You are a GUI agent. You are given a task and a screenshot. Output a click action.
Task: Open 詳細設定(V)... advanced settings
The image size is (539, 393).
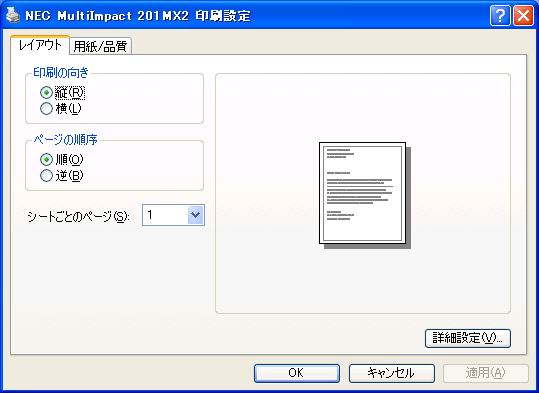click(468, 338)
